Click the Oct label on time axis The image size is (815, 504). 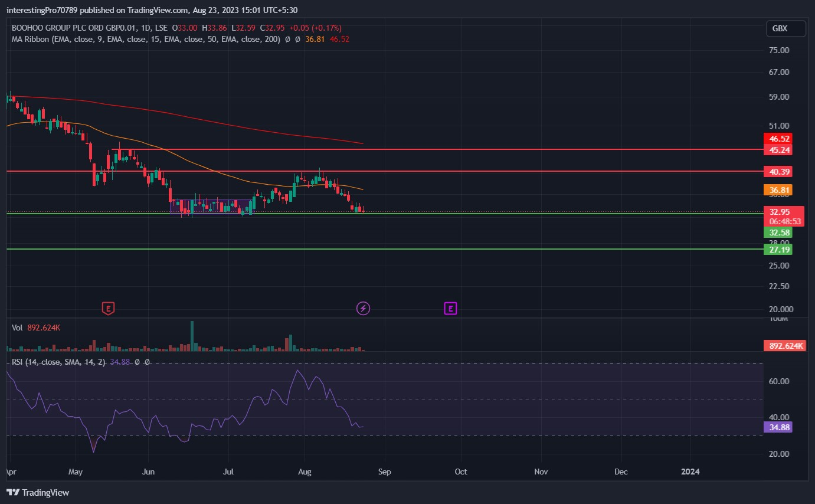(x=461, y=472)
